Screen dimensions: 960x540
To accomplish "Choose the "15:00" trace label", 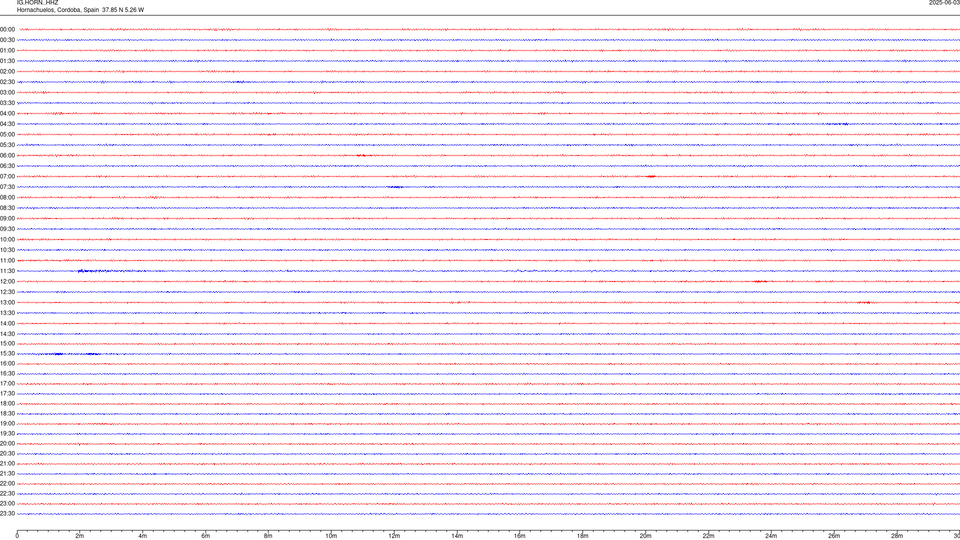I will [x=7, y=343].
